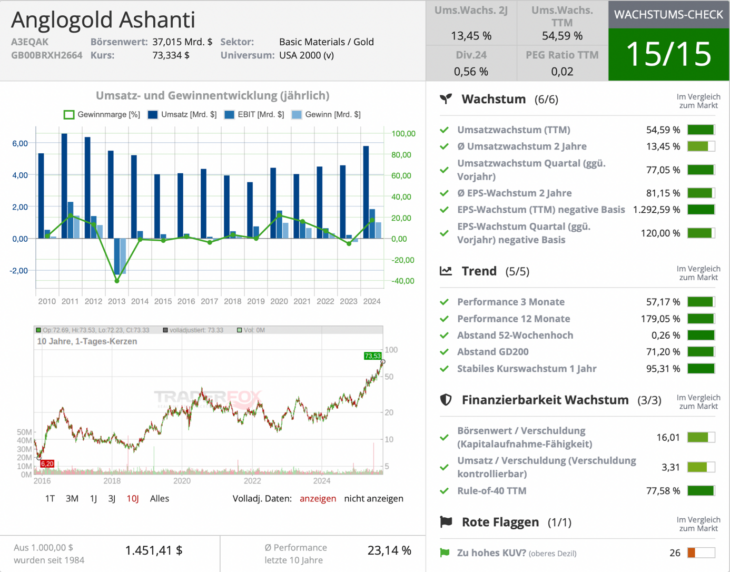The image size is (730, 572).
Task: Click the green bar for Abstand GD200
Action: click(x=700, y=352)
